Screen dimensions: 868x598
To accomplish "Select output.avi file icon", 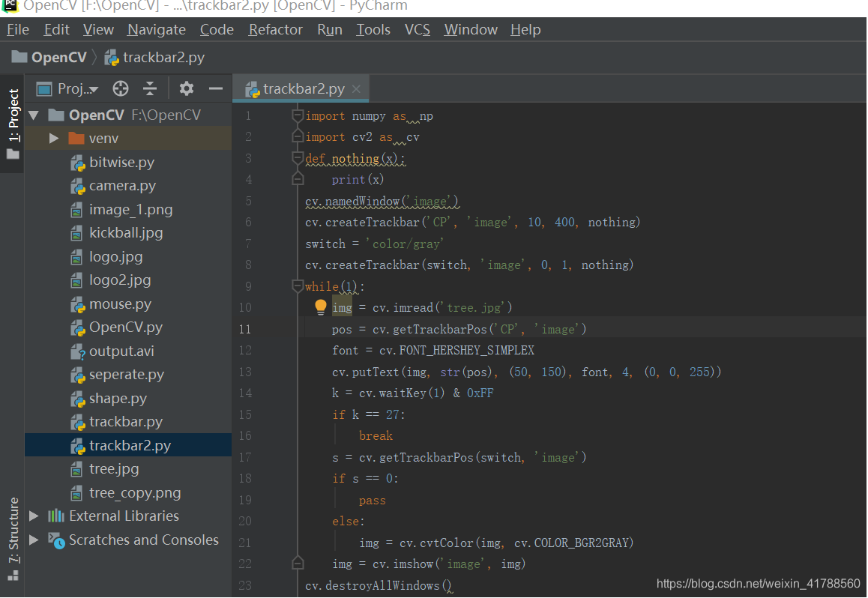I will pos(77,351).
